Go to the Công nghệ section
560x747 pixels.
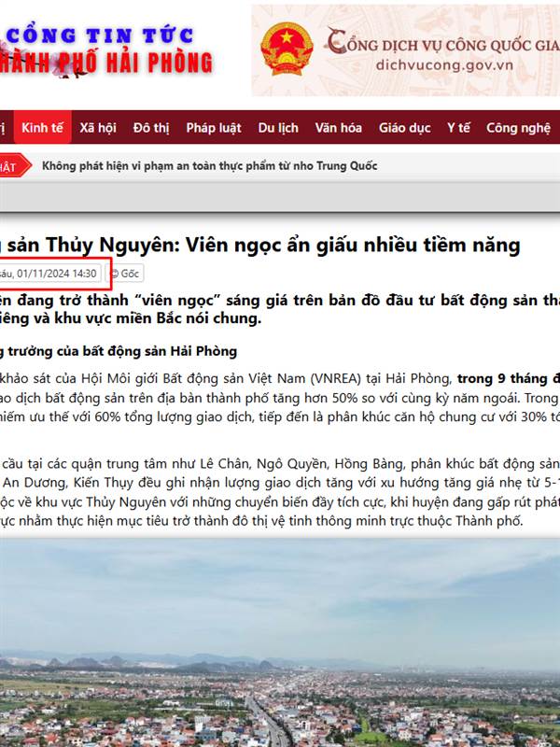(518, 128)
